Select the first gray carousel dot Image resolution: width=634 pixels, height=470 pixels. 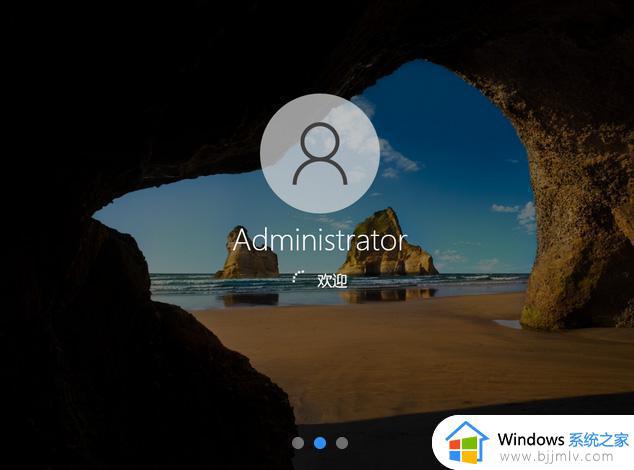(298, 442)
